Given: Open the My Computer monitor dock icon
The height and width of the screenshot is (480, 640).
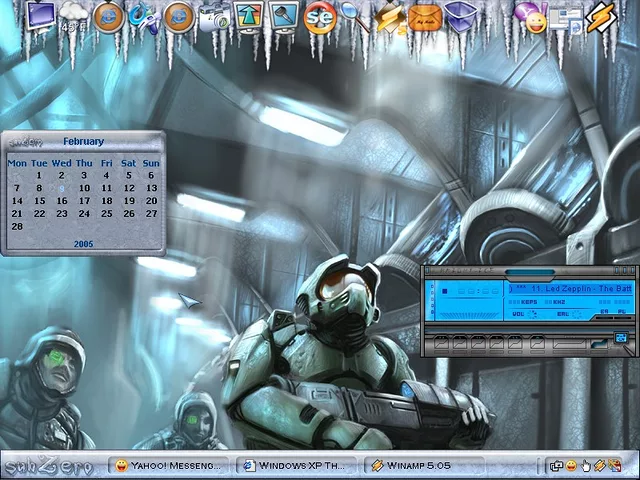Looking at the screenshot, I should [x=40, y=16].
